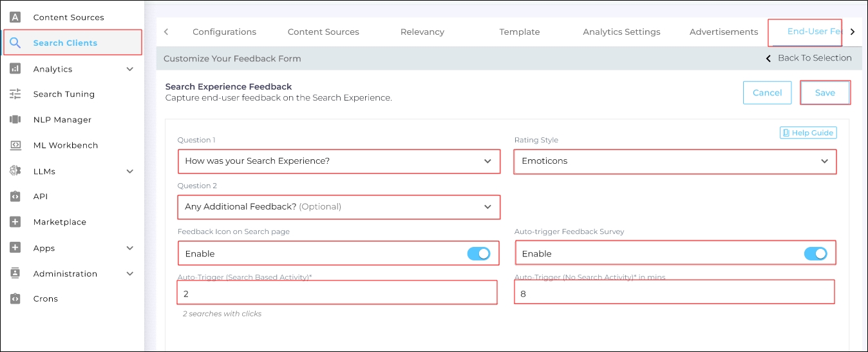
Task: Open Search Tuning via its sliders icon
Action: [x=15, y=94]
